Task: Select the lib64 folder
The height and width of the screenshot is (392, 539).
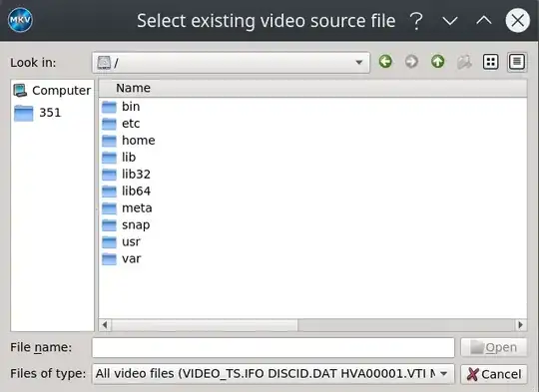Action: click(126, 191)
